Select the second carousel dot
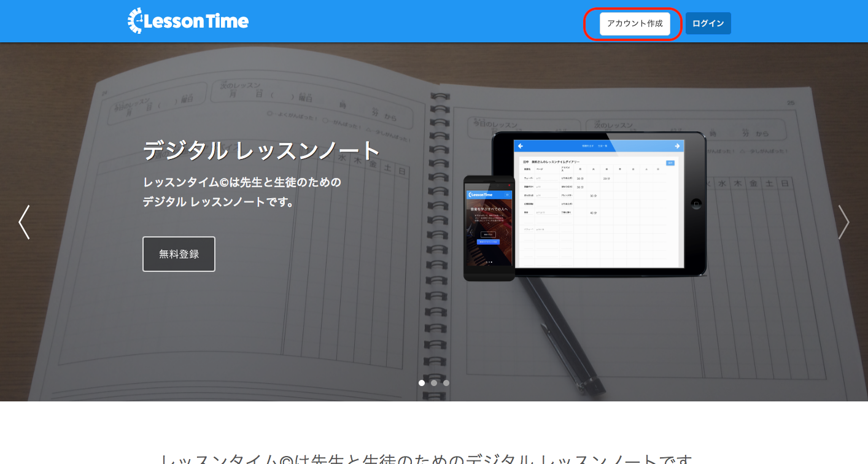 coord(434,383)
